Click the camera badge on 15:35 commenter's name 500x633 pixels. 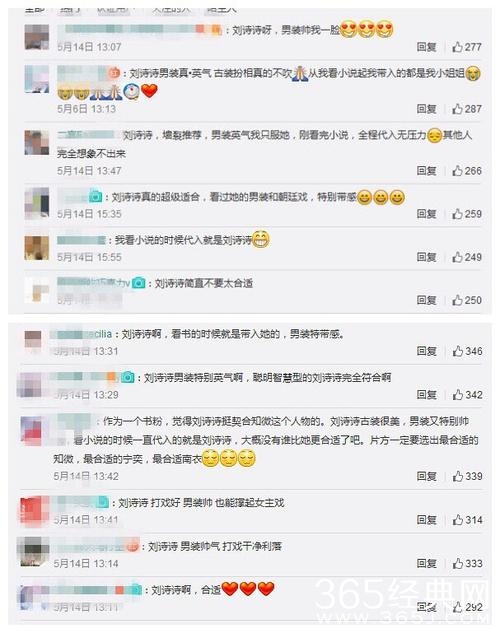[96, 197]
